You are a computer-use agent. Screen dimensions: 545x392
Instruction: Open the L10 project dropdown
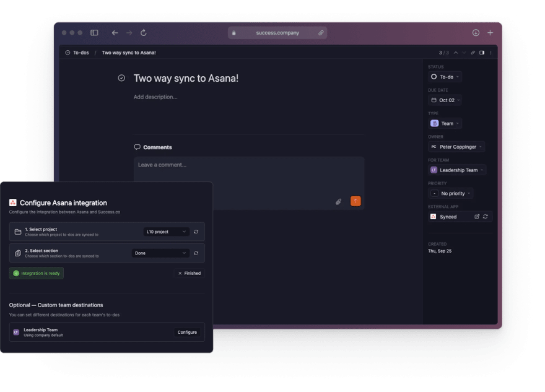166,232
